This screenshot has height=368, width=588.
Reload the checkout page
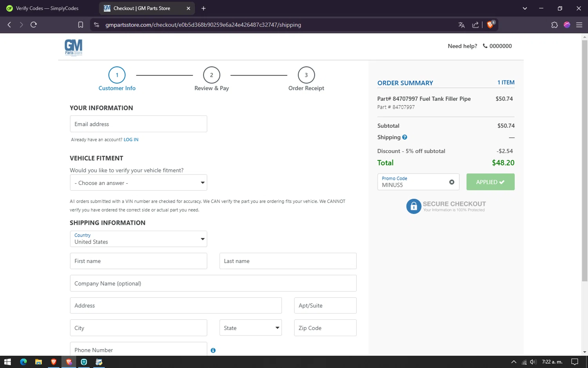coord(34,25)
